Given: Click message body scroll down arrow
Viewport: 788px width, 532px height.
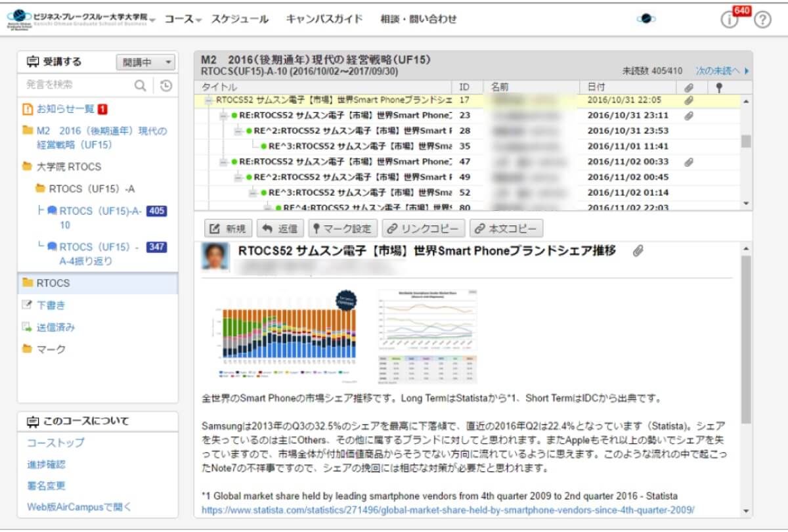Looking at the screenshot, I should point(746,511).
